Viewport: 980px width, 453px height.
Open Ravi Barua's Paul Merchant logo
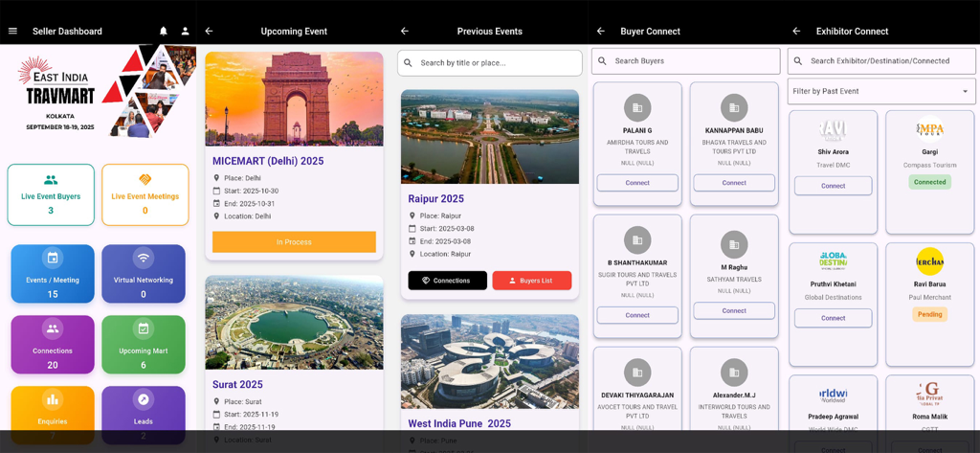930,261
